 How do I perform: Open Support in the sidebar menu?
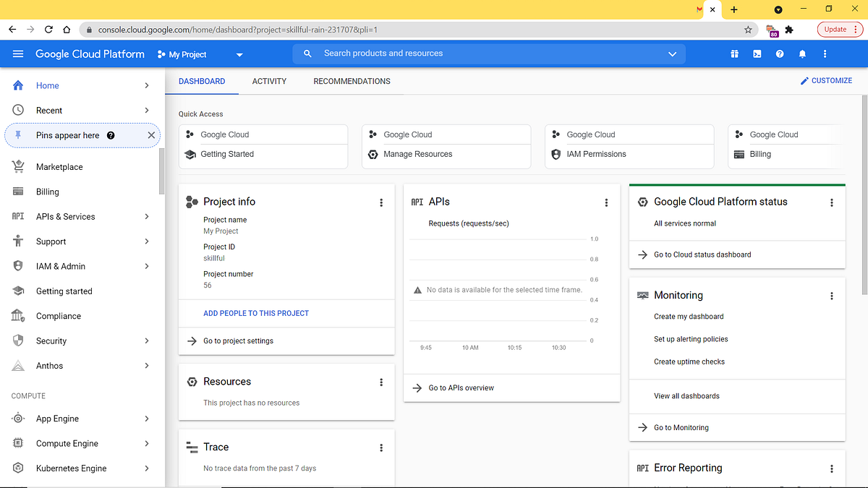51,241
